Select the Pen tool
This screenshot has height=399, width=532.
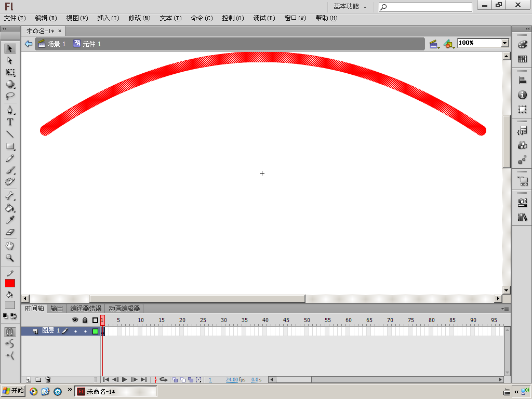(x=10, y=110)
